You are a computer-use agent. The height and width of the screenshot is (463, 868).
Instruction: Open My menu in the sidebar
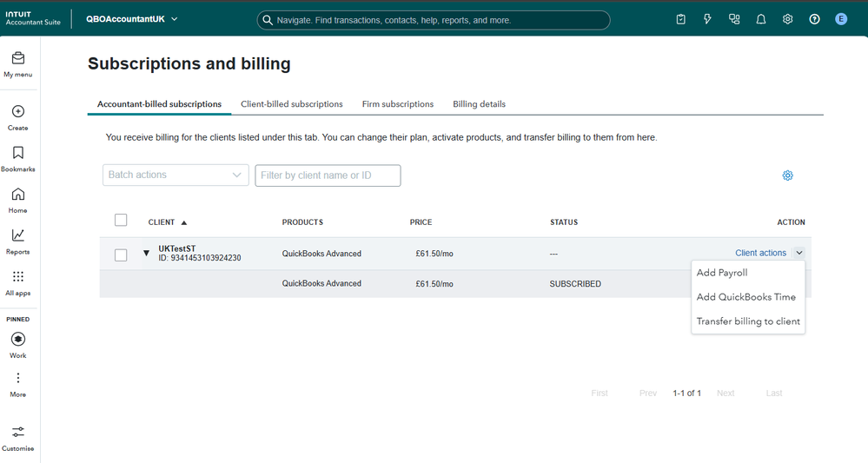17,64
